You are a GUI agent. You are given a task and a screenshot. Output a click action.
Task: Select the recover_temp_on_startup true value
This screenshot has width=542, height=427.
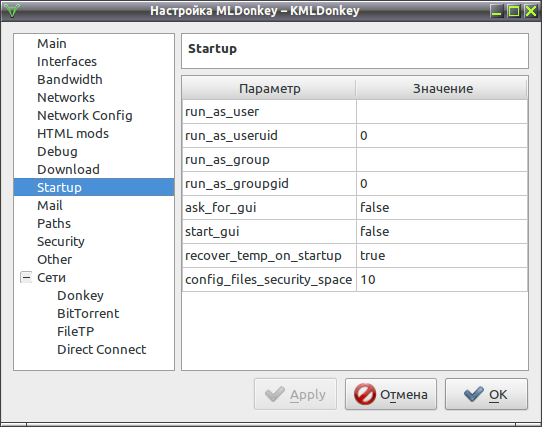click(442, 256)
